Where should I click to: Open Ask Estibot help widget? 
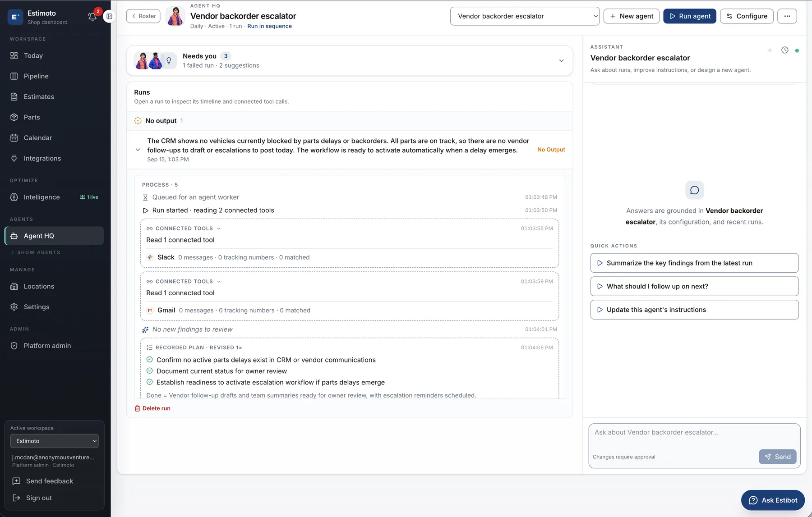point(773,500)
